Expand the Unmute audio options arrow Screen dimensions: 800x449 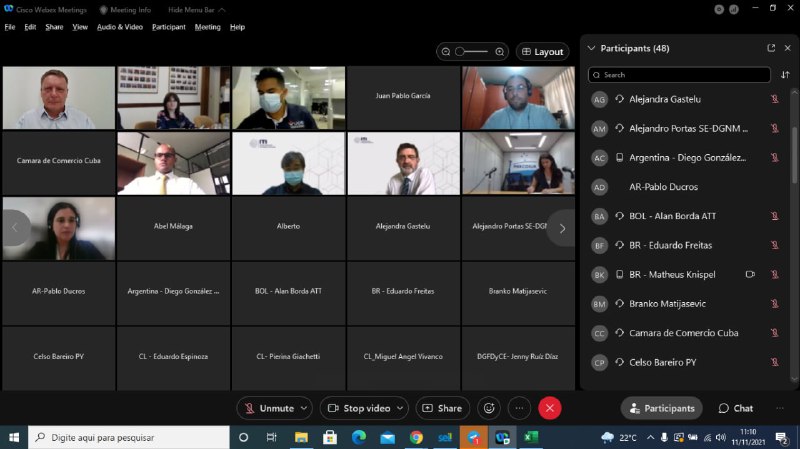pos(305,408)
